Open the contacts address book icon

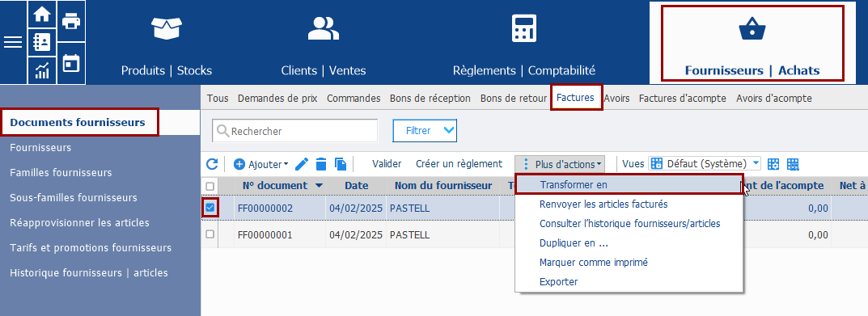tap(42, 42)
